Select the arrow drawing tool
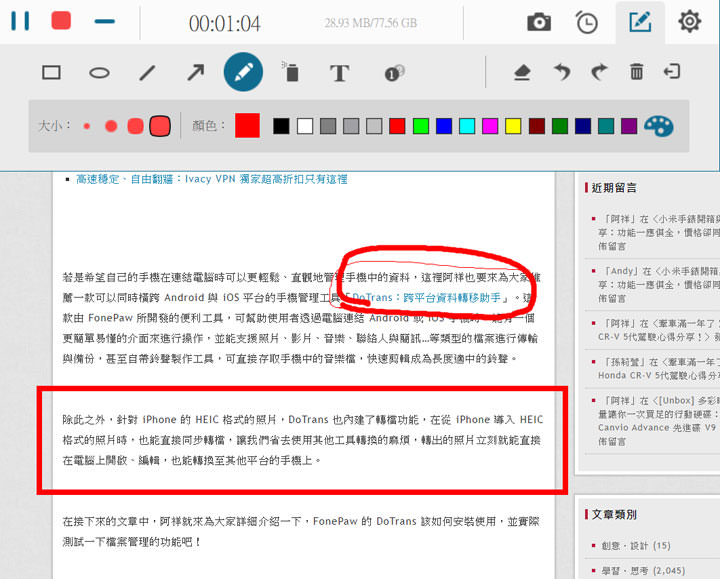The height and width of the screenshot is (579, 720). (x=196, y=73)
